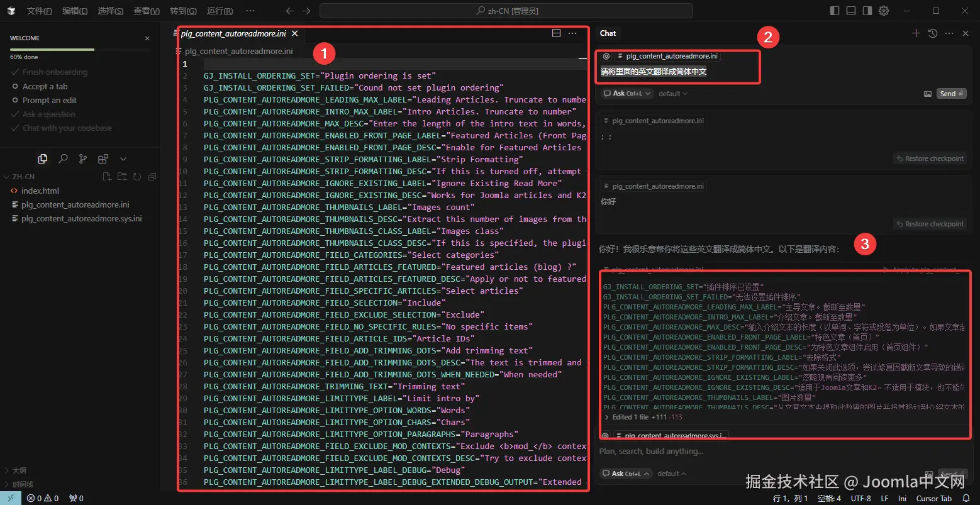980x505 pixels.
Task: Attach image icon next to Send
Action: point(928,94)
